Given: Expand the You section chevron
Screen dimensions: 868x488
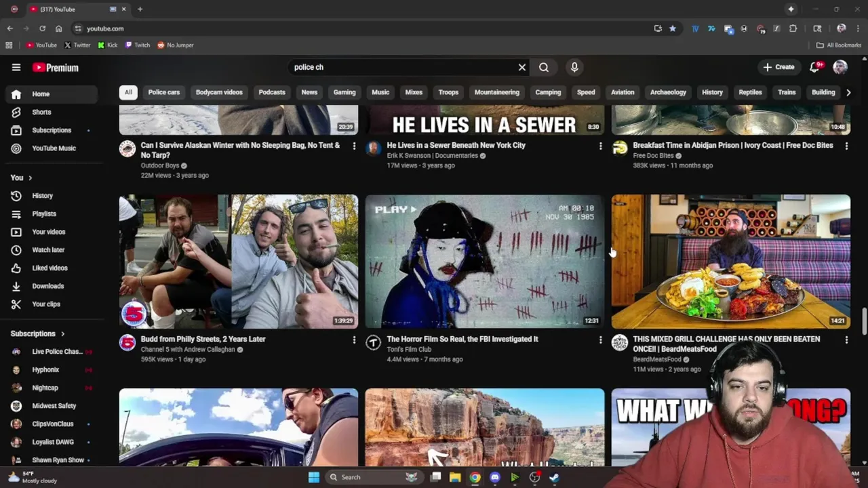Looking at the screenshot, I should [30, 178].
